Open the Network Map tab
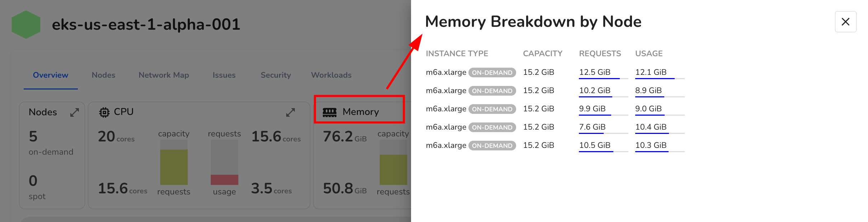The height and width of the screenshot is (222, 868). [164, 75]
